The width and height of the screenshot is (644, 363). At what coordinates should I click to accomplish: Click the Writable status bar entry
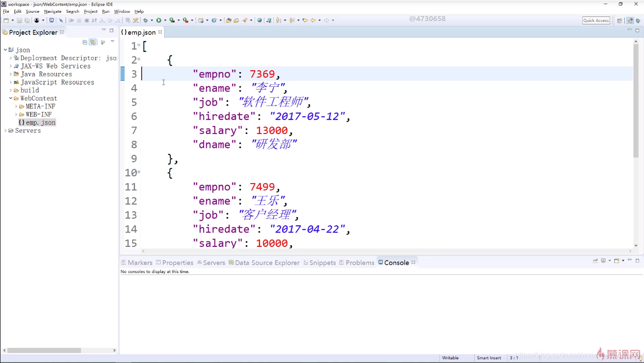450,358
